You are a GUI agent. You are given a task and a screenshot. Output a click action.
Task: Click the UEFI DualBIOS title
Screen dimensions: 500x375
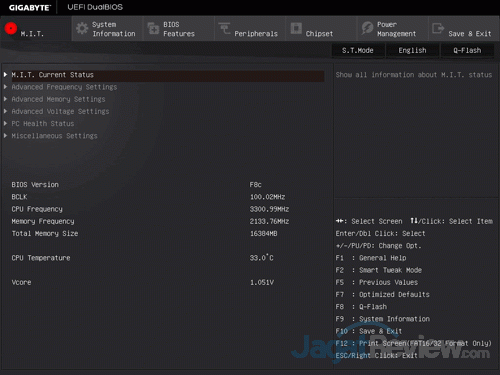click(x=95, y=7)
